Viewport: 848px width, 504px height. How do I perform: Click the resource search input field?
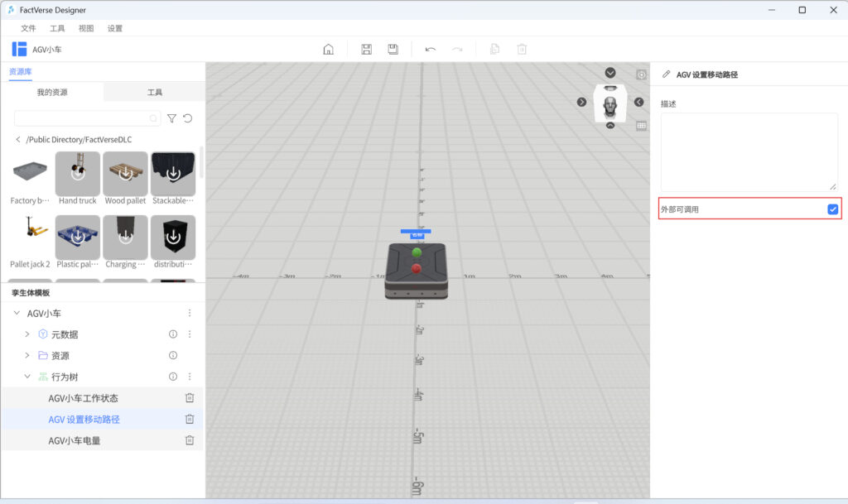pyautogui.click(x=86, y=118)
